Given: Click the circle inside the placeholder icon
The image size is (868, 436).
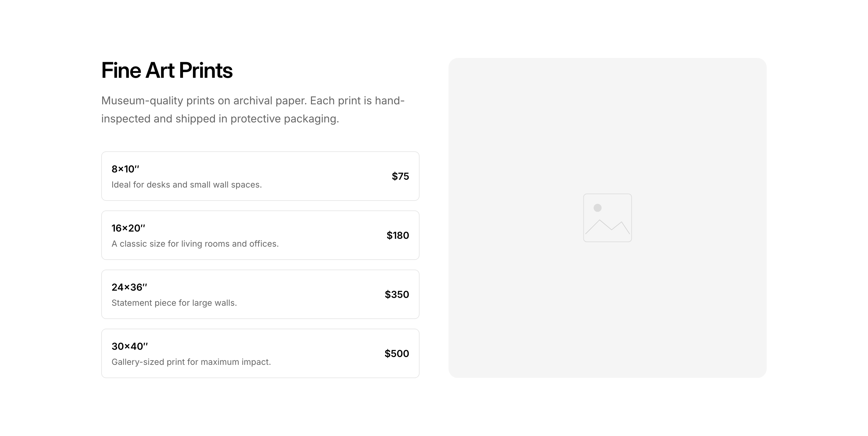Looking at the screenshot, I should pyautogui.click(x=597, y=208).
